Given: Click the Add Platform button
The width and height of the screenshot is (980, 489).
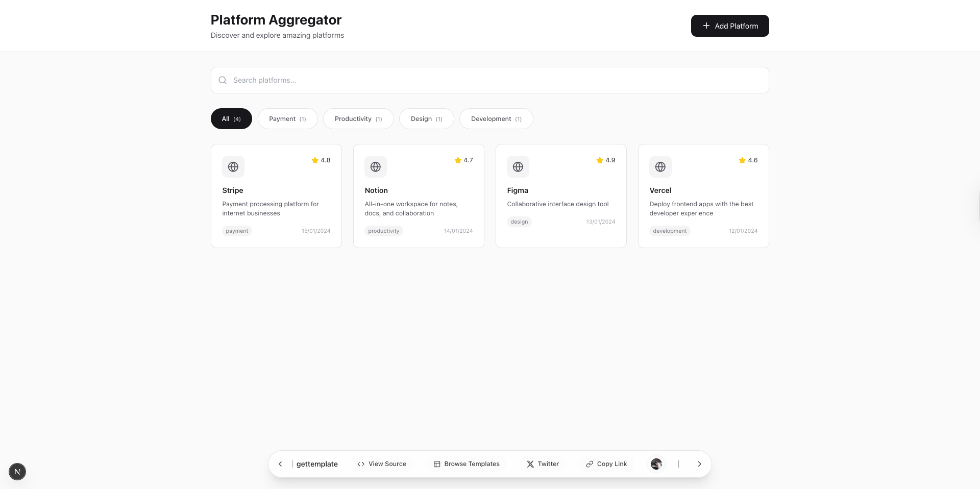Looking at the screenshot, I should point(730,26).
